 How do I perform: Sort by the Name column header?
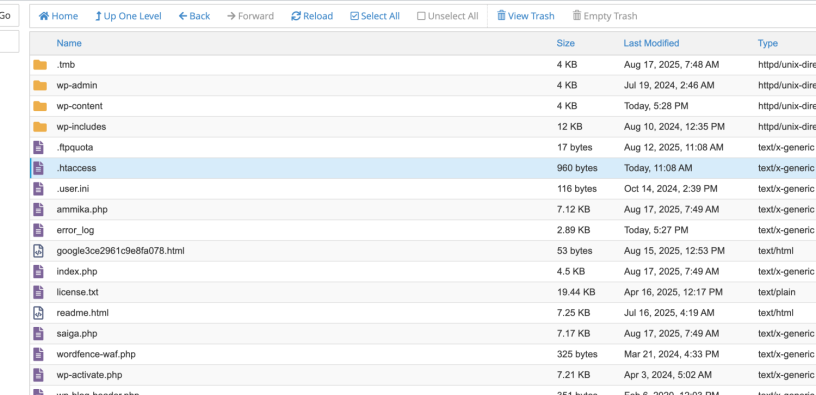click(x=69, y=43)
